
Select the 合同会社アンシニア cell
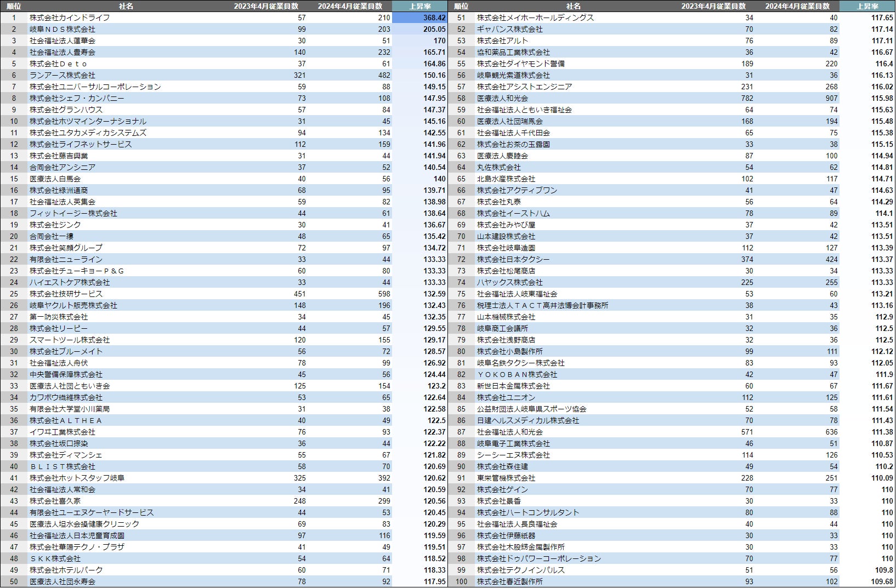63,167
